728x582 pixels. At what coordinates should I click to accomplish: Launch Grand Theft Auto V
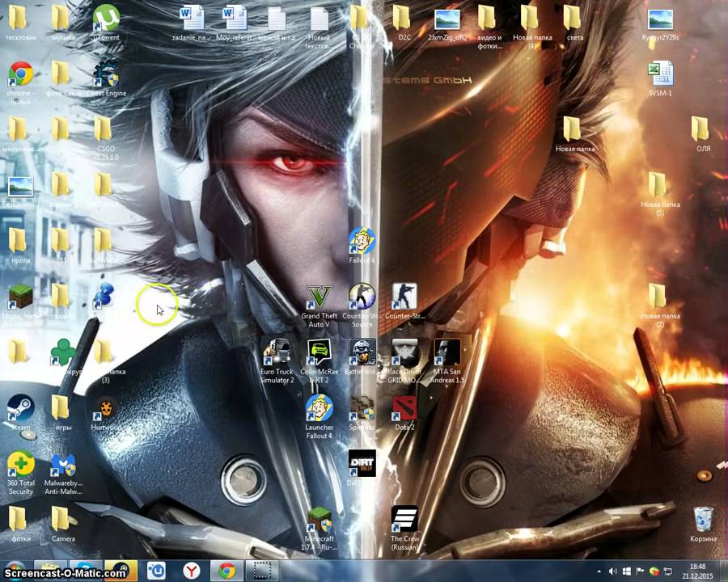click(320, 306)
